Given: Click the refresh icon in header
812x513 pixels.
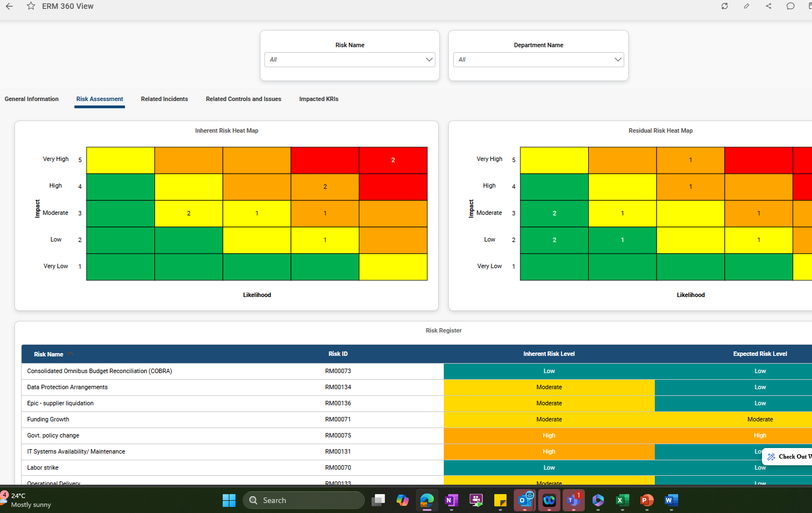Looking at the screenshot, I should tap(724, 6).
